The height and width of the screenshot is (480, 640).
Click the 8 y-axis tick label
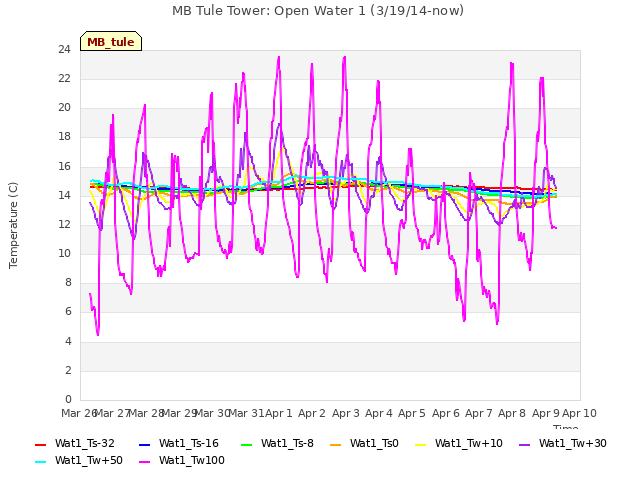(x=68, y=283)
